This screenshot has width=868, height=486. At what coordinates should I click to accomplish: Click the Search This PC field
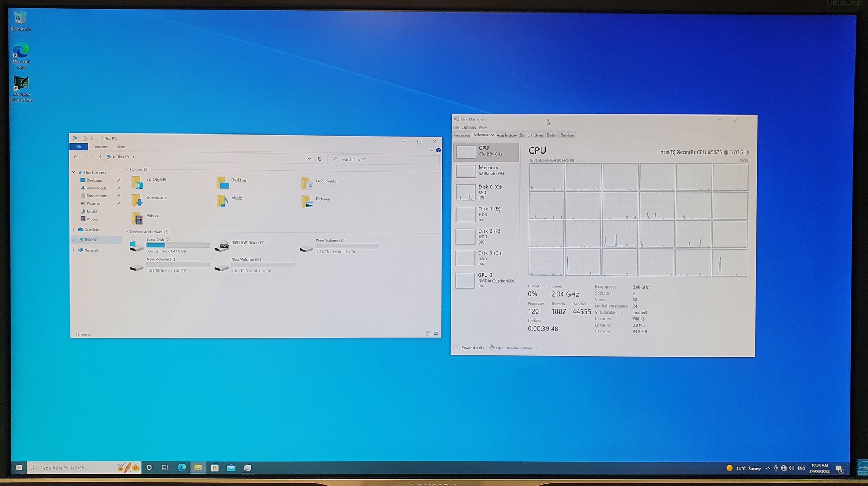click(x=383, y=159)
